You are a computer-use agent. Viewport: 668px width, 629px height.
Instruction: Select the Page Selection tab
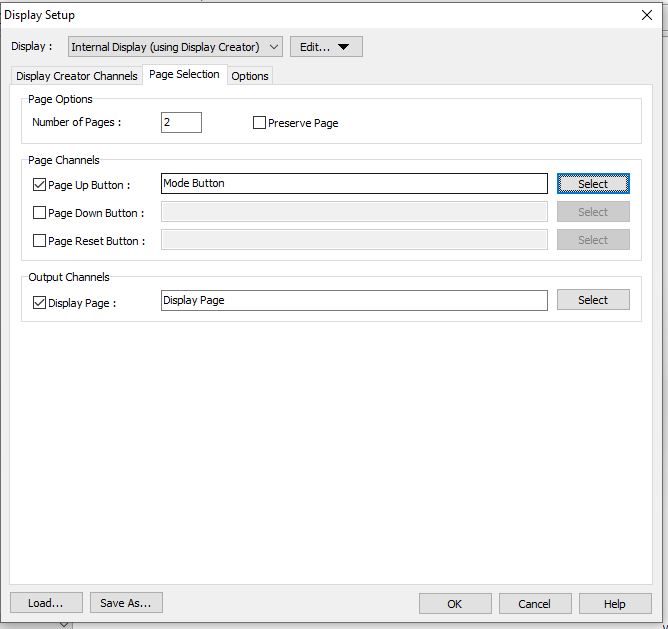[184, 75]
